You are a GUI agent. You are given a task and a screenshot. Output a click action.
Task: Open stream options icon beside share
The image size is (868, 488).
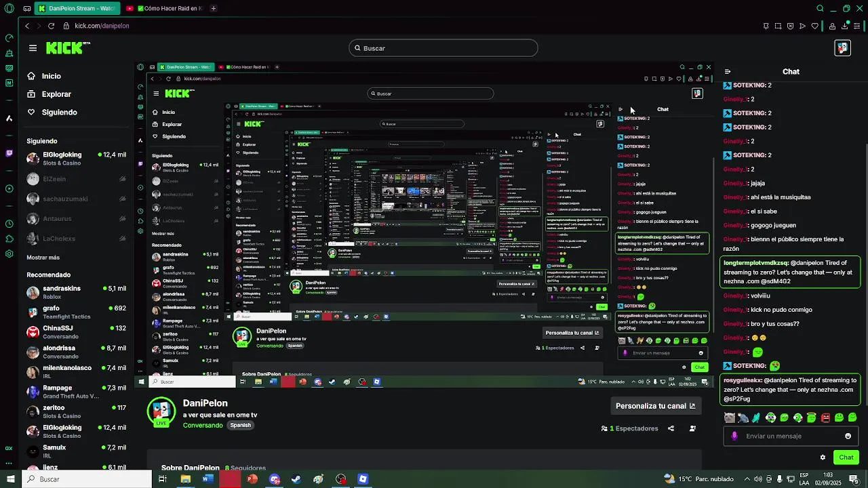[x=692, y=428]
